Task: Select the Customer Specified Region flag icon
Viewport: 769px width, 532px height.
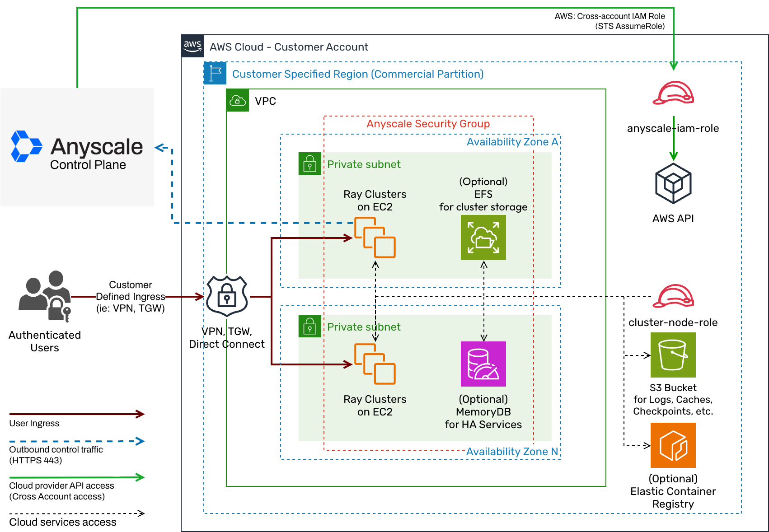Action: click(216, 74)
